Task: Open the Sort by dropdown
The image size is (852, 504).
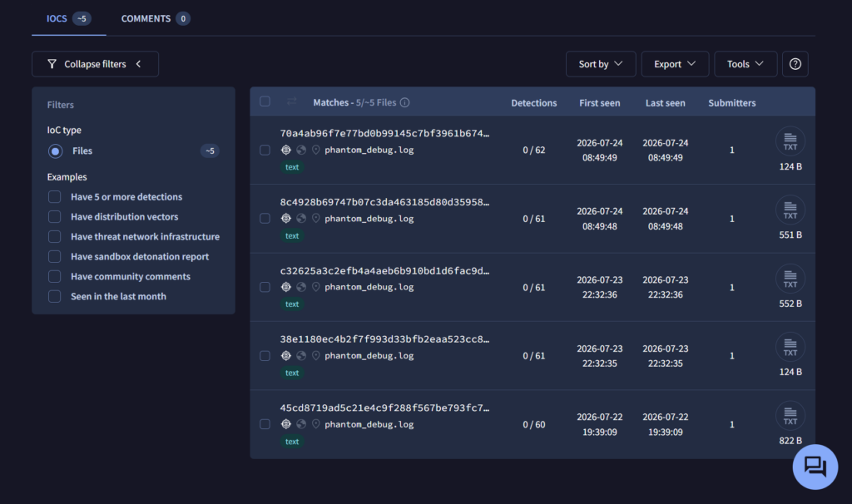Action: (x=601, y=64)
